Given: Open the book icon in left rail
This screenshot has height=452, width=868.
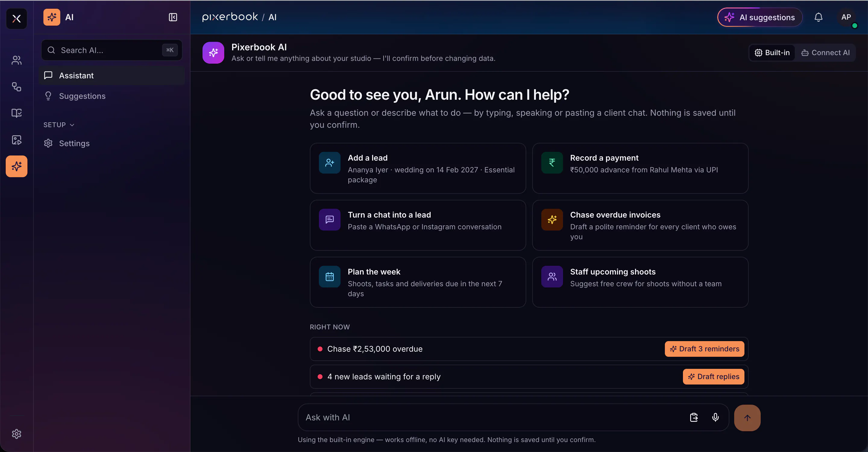Looking at the screenshot, I should point(17,113).
